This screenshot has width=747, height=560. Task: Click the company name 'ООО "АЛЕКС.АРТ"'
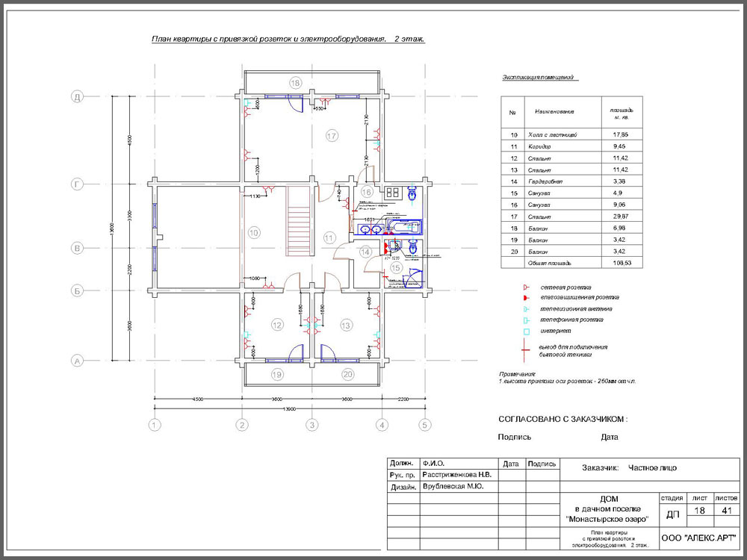[699, 538]
